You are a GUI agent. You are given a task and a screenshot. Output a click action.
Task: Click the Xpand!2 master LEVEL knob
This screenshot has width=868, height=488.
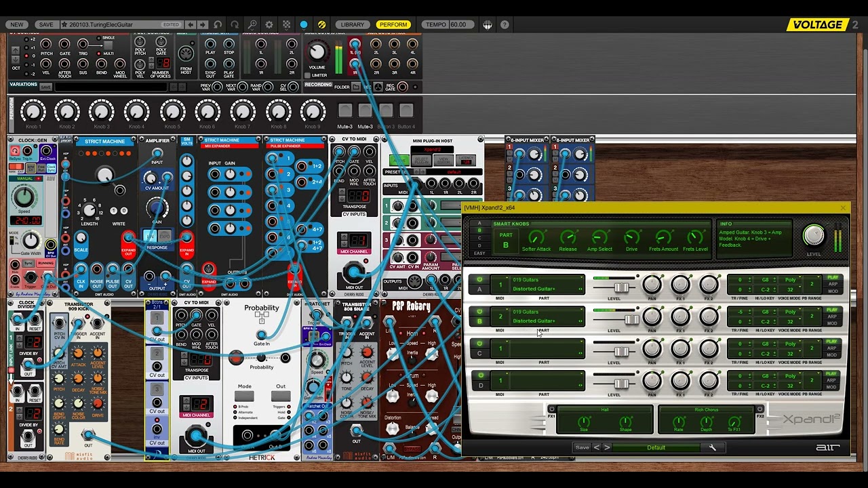[813, 236]
